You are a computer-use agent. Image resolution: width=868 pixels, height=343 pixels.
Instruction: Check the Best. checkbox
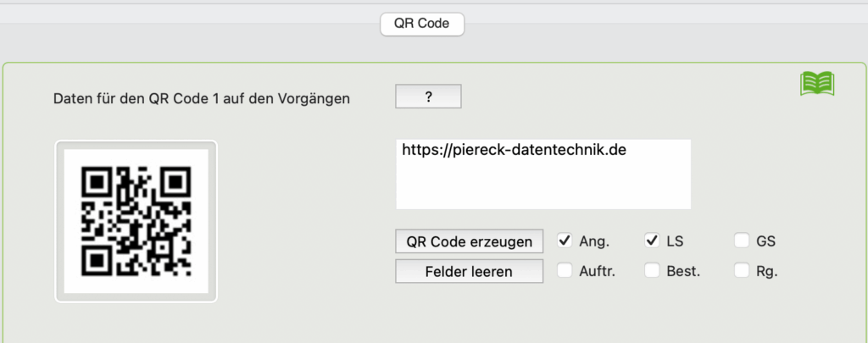pyautogui.click(x=652, y=271)
